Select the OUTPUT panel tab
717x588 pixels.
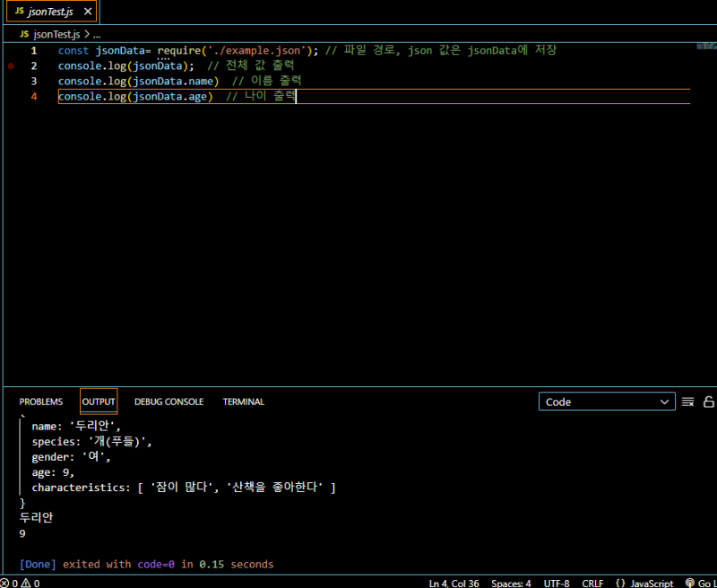point(99,402)
